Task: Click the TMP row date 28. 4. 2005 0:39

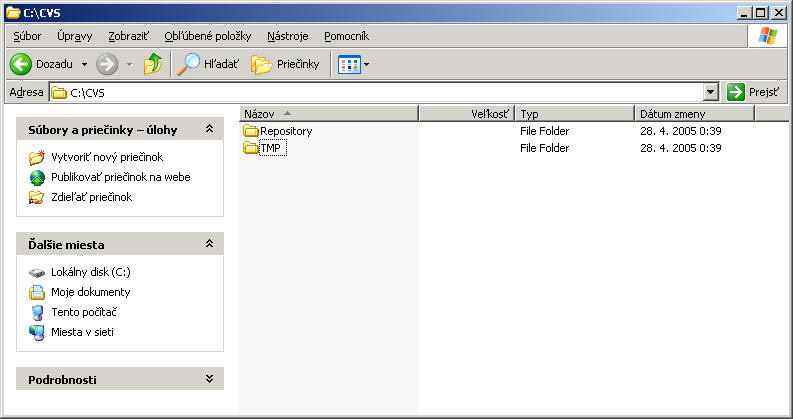Action: point(681,148)
